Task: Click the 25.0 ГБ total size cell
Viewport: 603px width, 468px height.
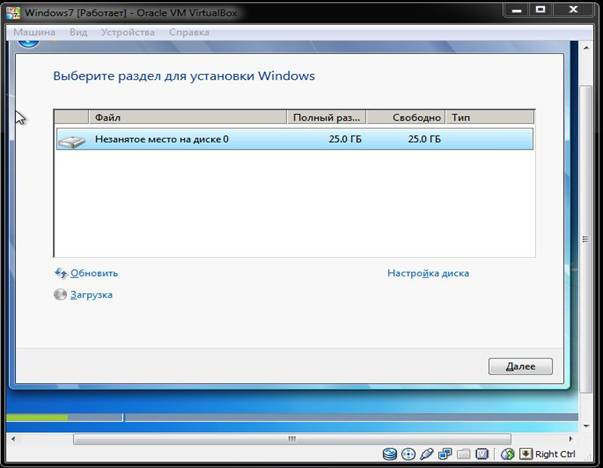Action: pos(345,139)
